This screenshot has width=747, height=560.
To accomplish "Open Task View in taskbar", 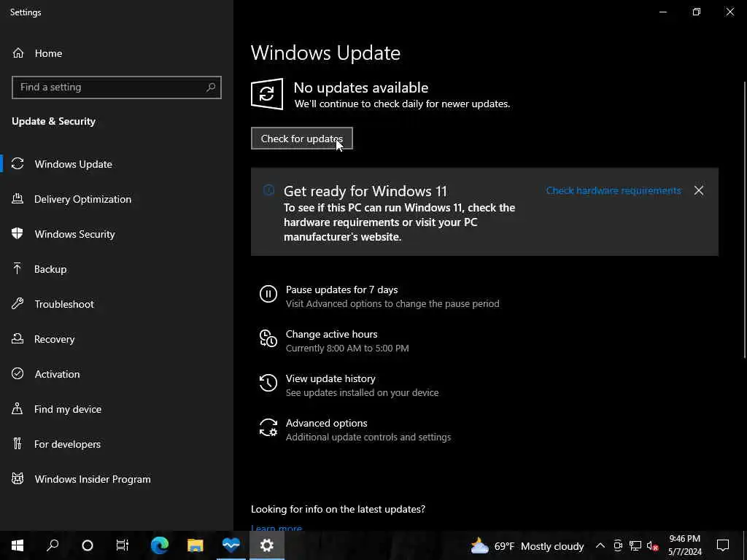I will [x=123, y=545].
